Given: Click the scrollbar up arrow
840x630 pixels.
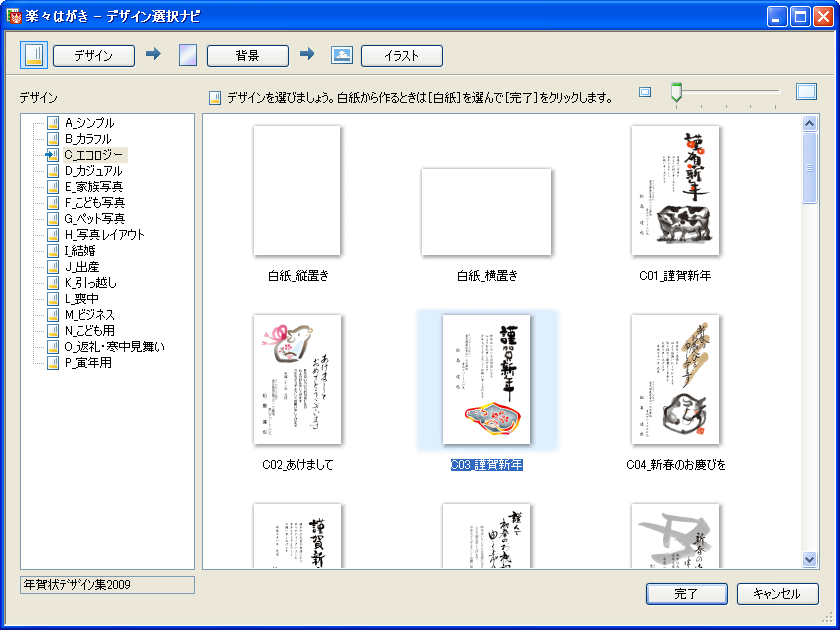Looking at the screenshot, I should 809,124.
